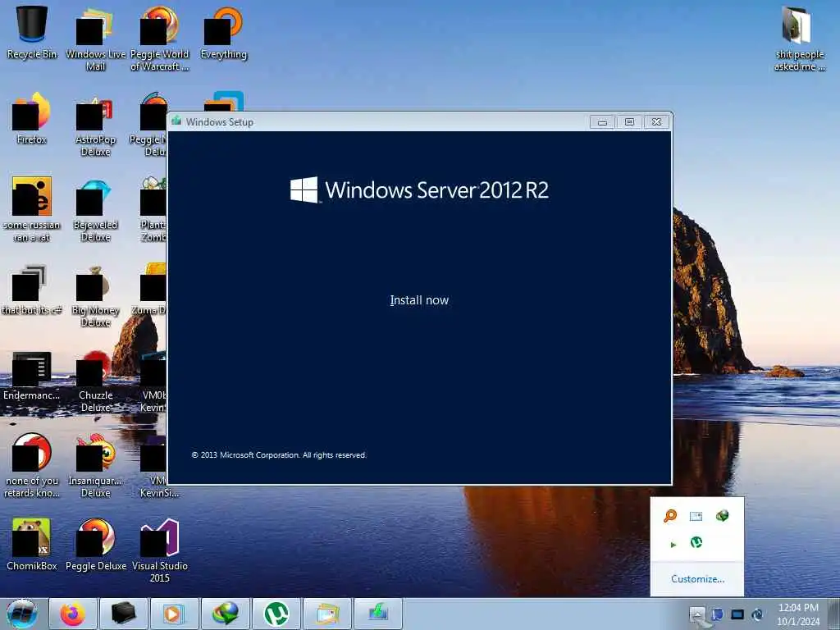Click the Customize... link in tray popup
Viewport: 840px width, 630px height.
click(x=697, y=579)
